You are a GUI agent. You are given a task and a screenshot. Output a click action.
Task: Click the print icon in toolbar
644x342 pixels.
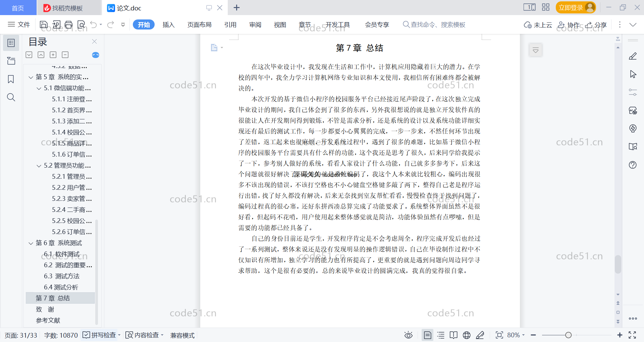point(69,24)
